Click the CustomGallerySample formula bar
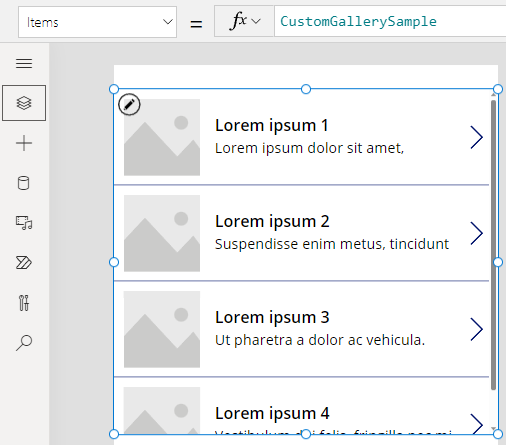 390,22
